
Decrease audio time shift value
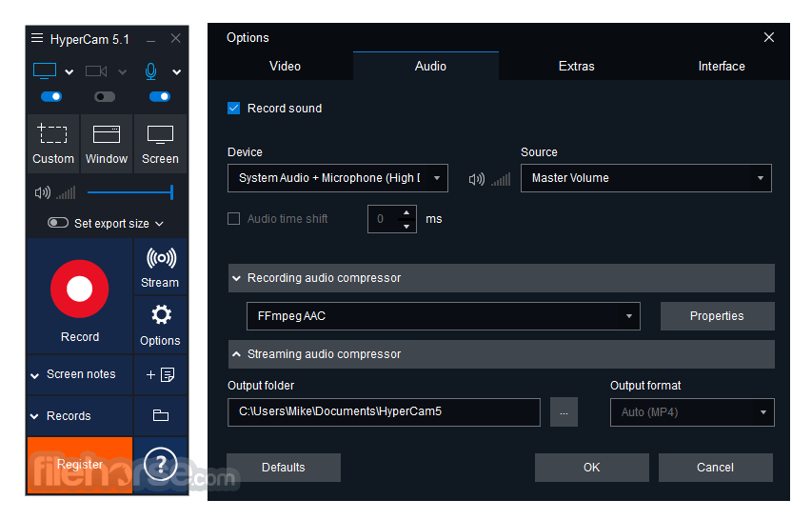point(406,226)
